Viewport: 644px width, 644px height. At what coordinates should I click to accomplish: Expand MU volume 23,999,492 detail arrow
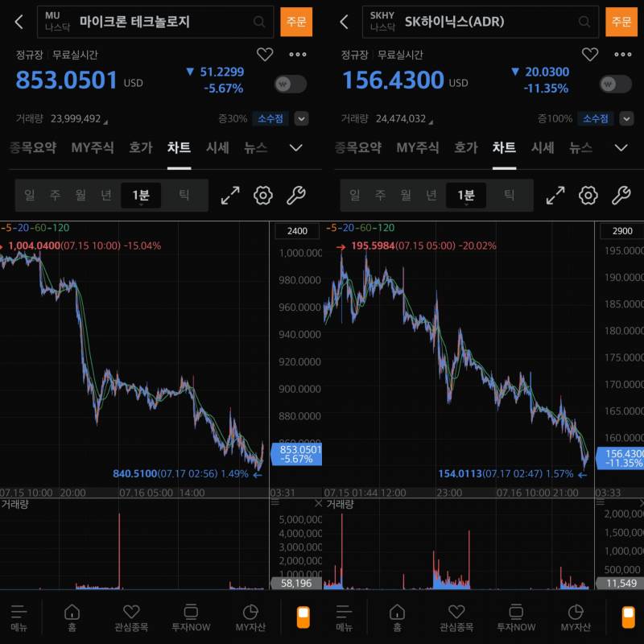105,122
